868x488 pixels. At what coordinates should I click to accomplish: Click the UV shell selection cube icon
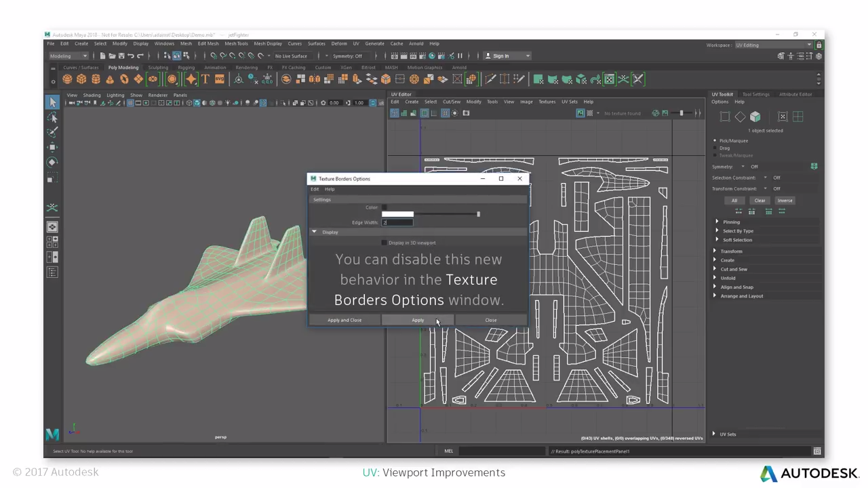coord(755,117)
